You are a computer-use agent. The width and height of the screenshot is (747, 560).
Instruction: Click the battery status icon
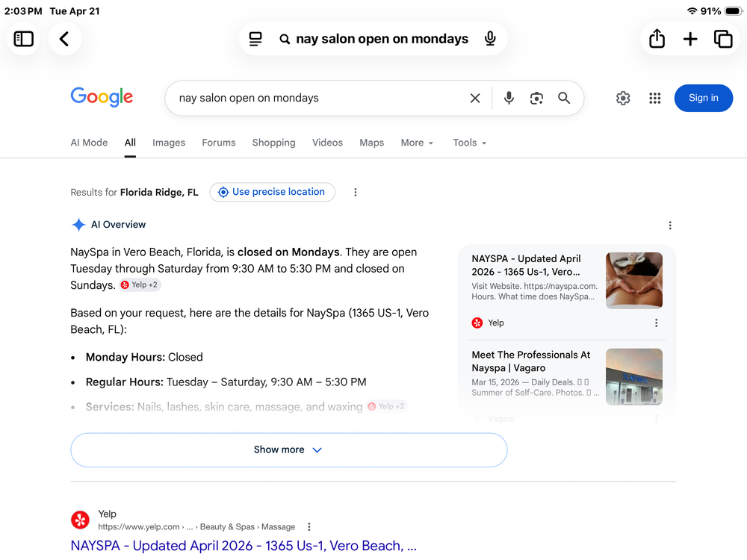pyautogui.click(x=733, y=11)
